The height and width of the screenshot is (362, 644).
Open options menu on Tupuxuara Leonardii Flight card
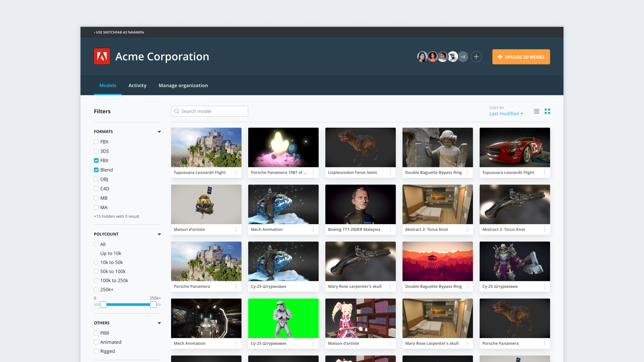(x=236, y=172)
